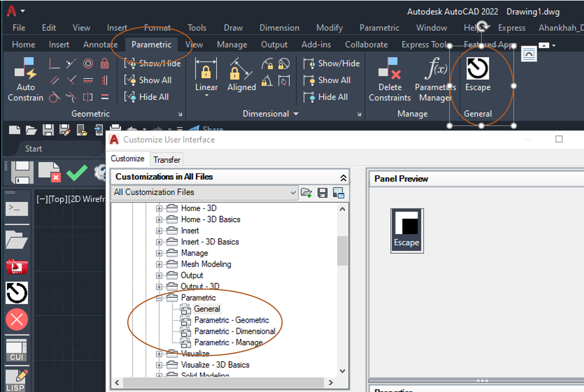584x392 pixels.
Task: Click the open folder icon in the left toolbar
Action: [17, 240]
